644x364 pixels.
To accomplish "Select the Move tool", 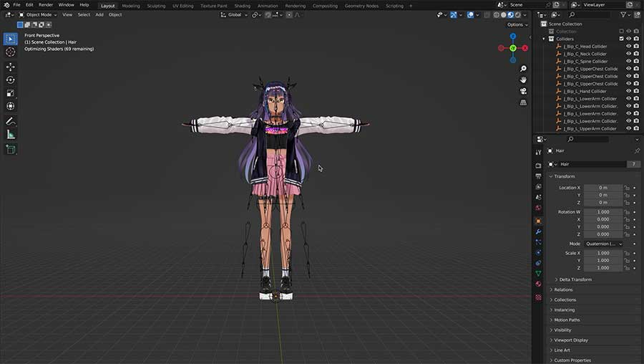I will tap(11, 67).
